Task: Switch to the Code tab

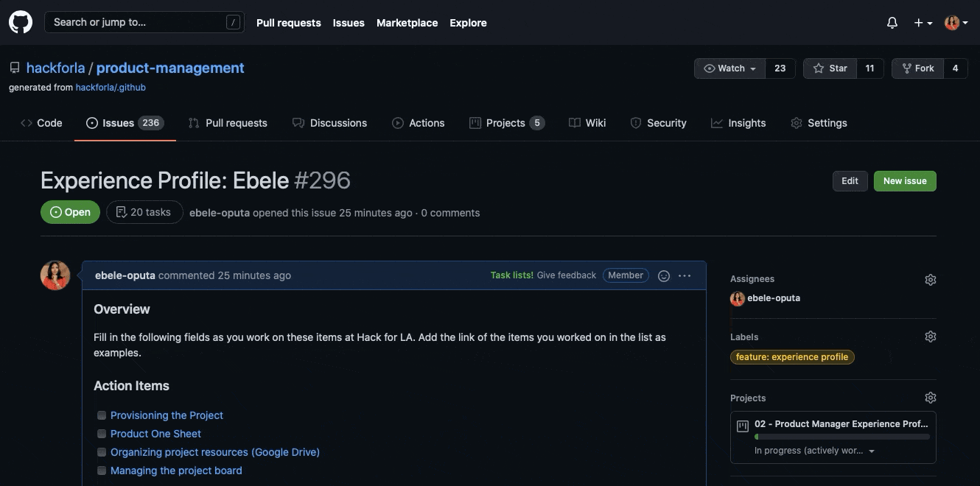Action: point(41,123)
